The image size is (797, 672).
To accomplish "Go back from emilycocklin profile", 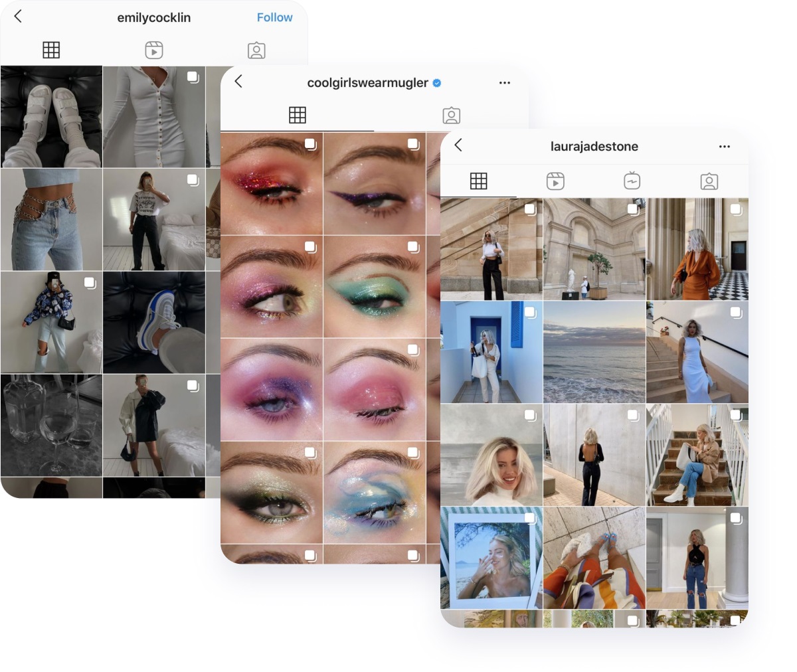I will [x=18, y=17].
